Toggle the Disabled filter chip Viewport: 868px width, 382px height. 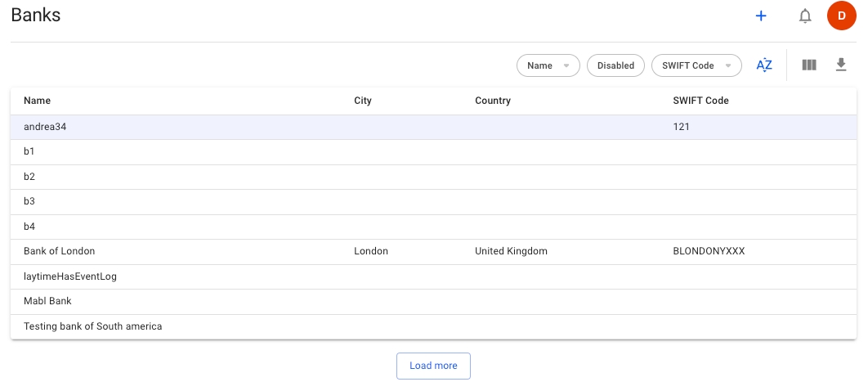[615, 65]
